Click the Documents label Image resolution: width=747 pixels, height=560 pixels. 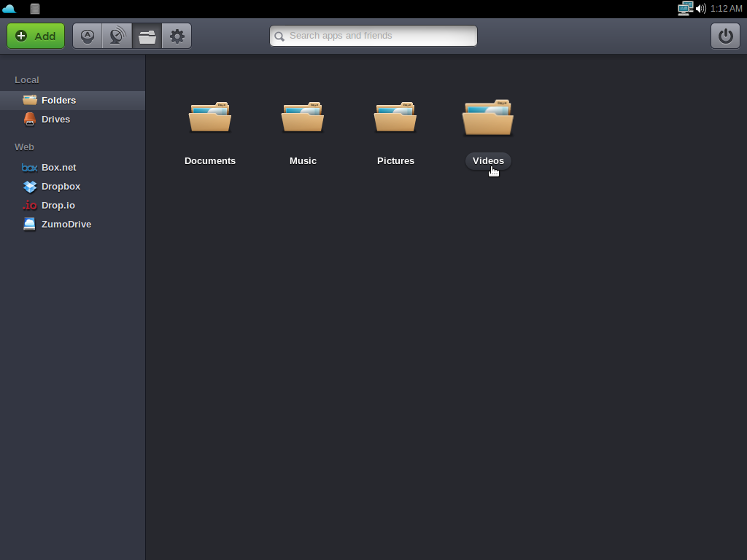210,161
